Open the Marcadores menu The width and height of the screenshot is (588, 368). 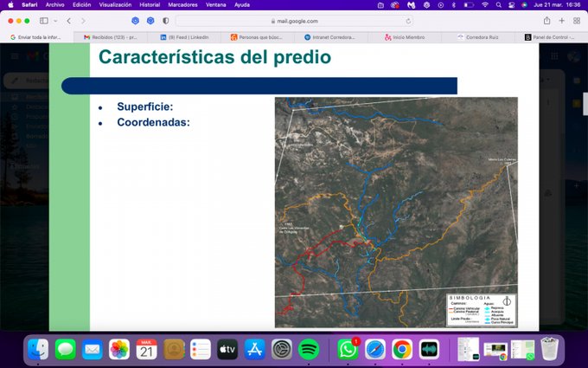click(182, 5)
